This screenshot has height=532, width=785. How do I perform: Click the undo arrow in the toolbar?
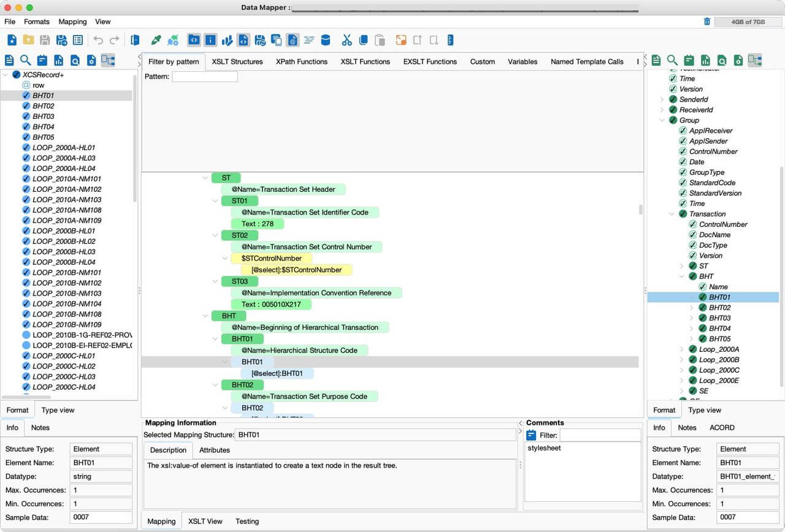(x=98, y=40)
